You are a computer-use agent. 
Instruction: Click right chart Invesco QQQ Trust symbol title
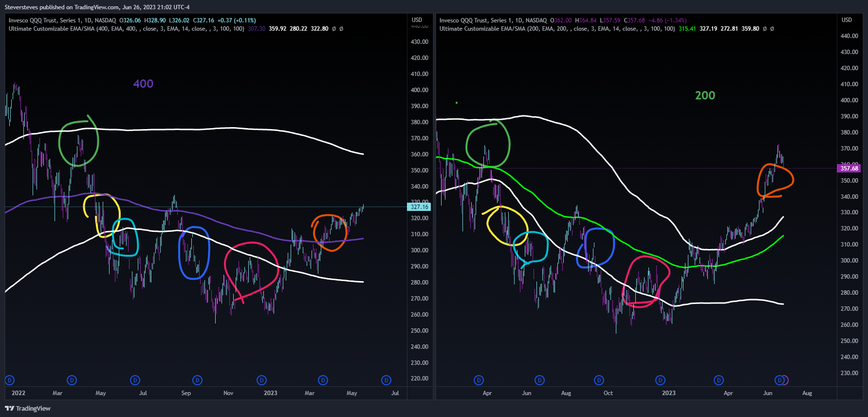click(493, 20)
